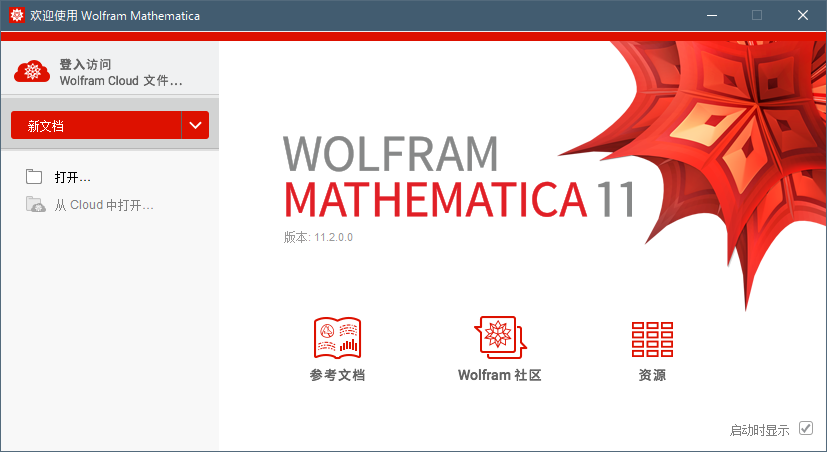Open the 参考文档 book icon
The image size is (827, 452).
(x=338, y=338)
